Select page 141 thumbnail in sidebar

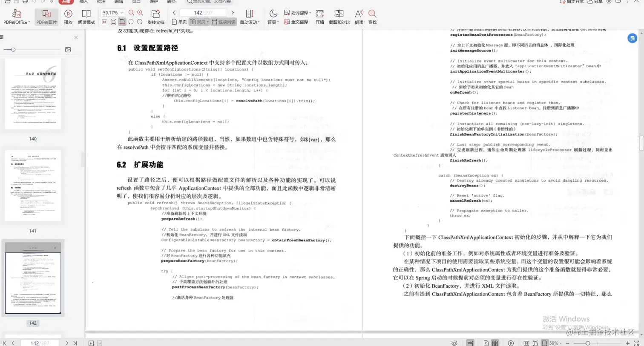pyautogui.click(x=33, y=186)
